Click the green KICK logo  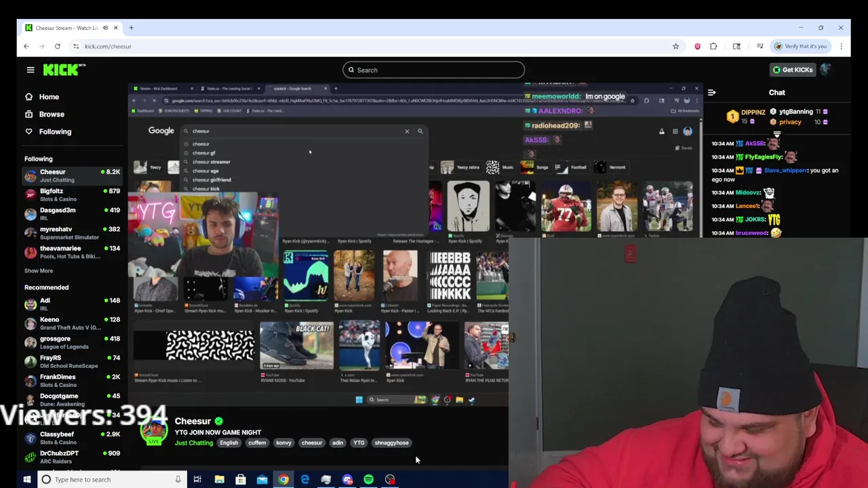click(x=64, y=70)
